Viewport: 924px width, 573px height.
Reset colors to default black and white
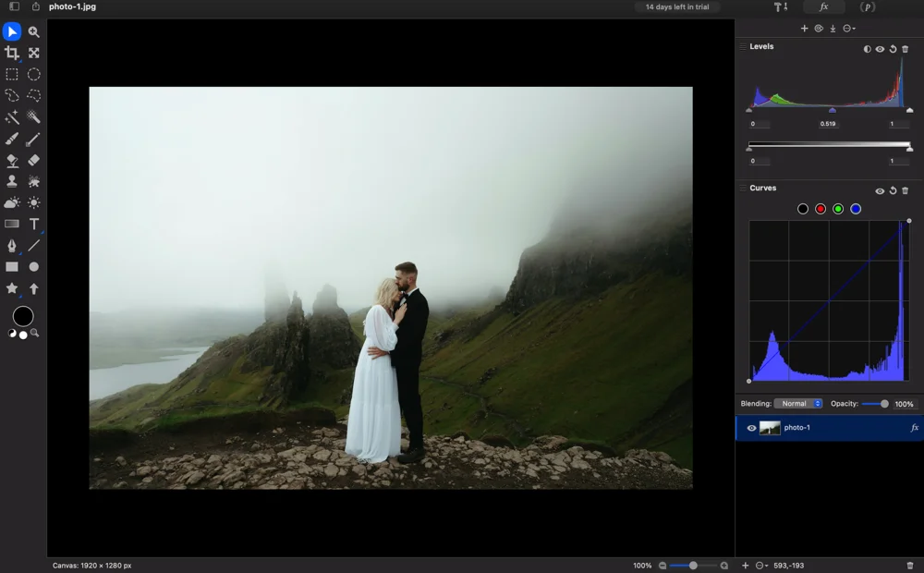12,334
